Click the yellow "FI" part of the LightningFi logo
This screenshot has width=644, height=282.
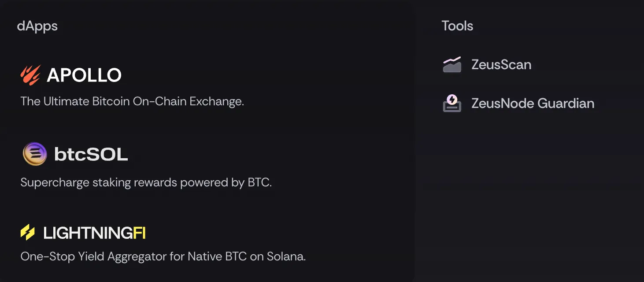coord(139,233)
